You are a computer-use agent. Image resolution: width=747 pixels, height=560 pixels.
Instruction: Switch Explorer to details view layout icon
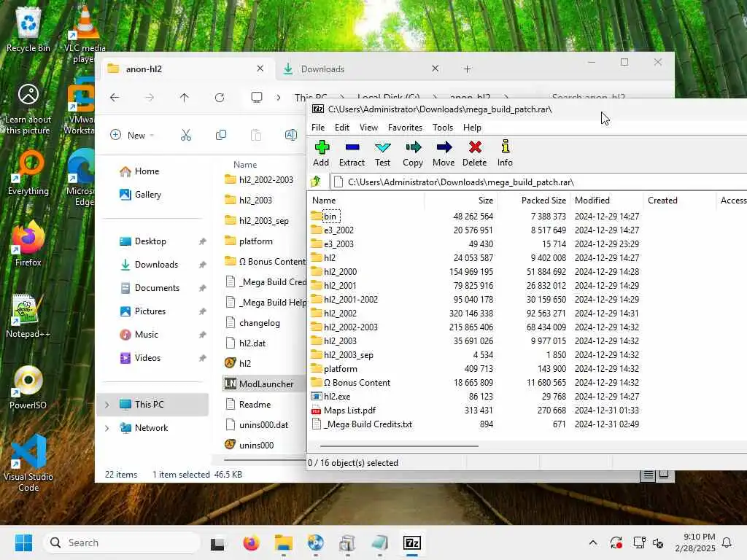click(648, 475)
